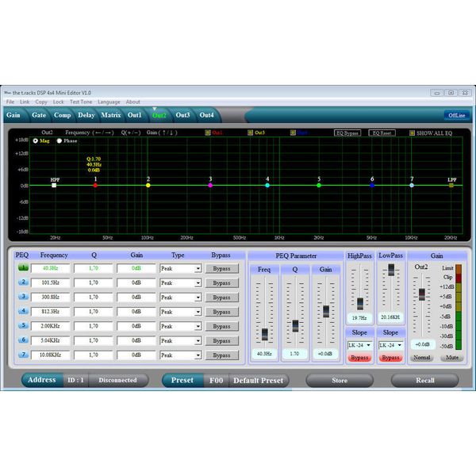Bypass PEQ band 3
This screenshot has height=476, width=476.
pyautogui.click(x=222, y=297)
